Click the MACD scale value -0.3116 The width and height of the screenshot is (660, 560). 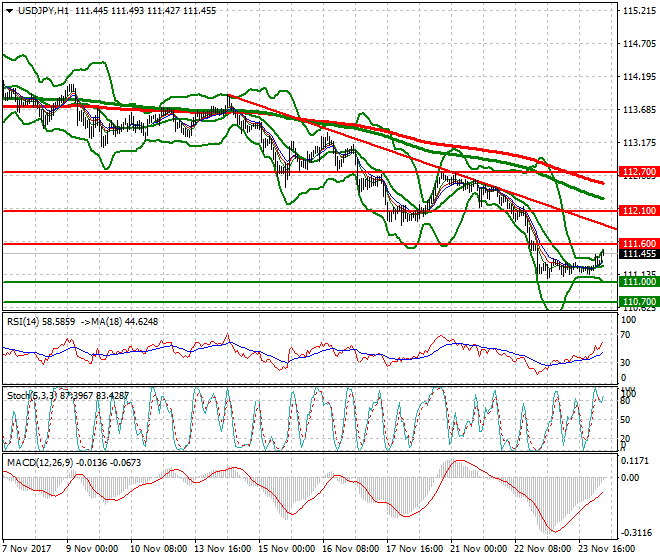point(636,533)
